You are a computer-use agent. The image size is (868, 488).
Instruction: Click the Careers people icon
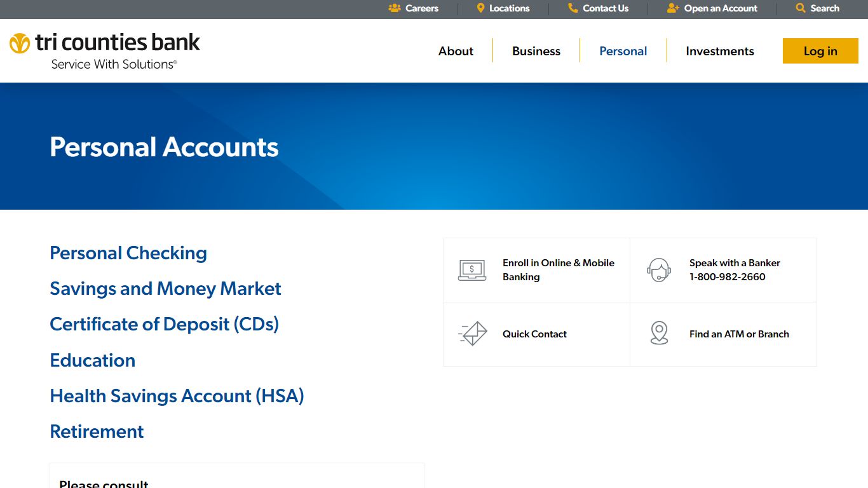tap(395, 8)
